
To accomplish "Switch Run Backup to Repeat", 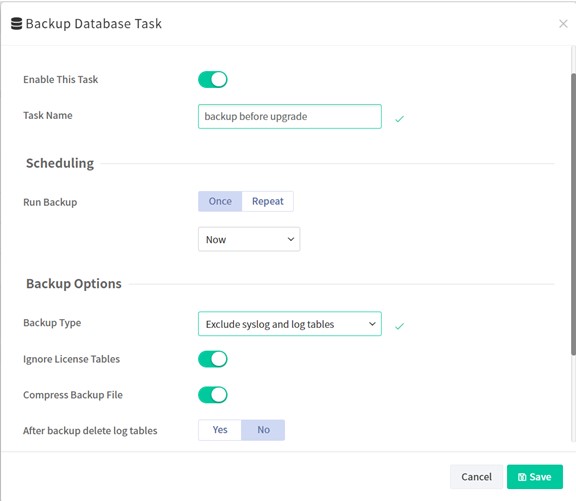I will coord(268,201).
